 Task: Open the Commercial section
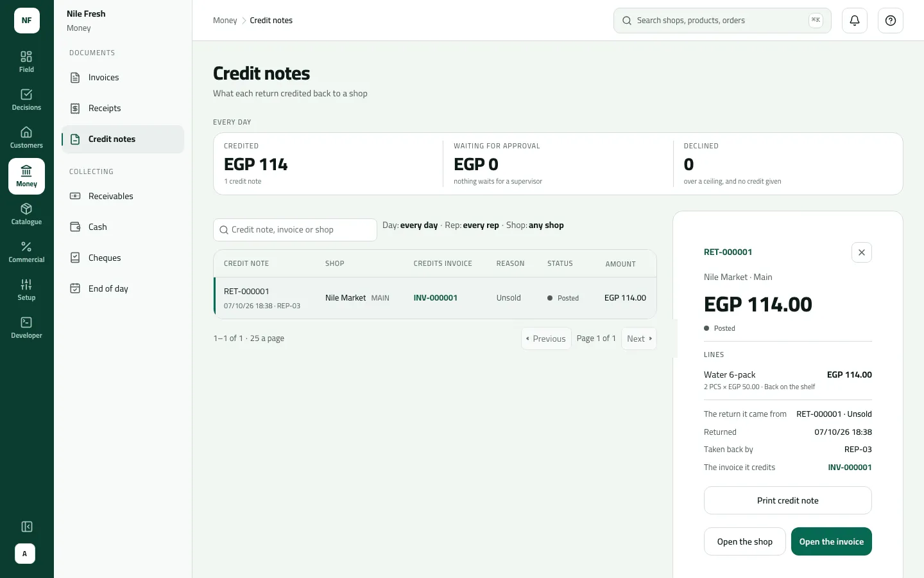click(26, 252)
